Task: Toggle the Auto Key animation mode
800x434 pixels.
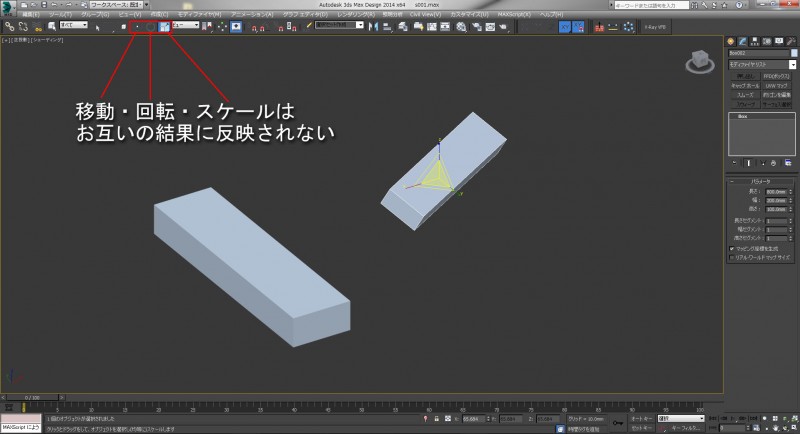Action: tap(642, 418)
